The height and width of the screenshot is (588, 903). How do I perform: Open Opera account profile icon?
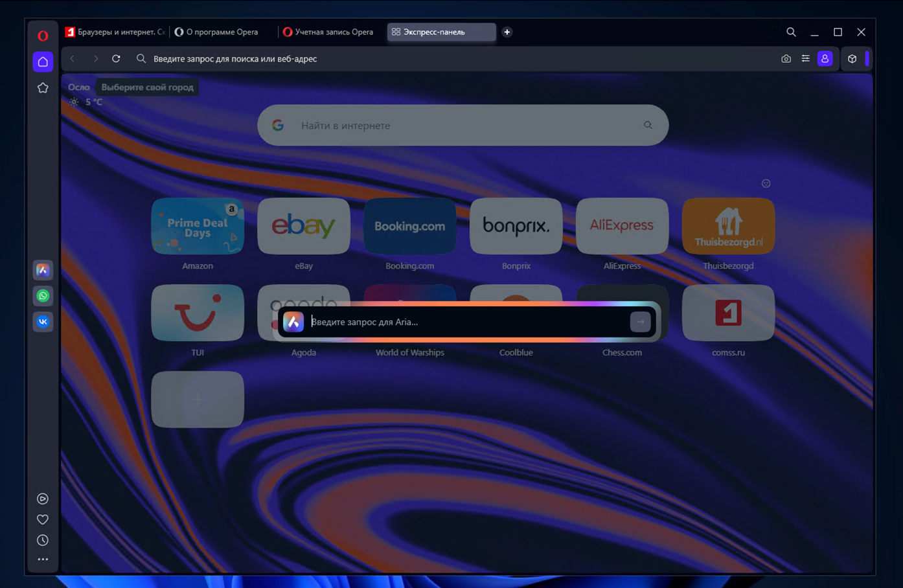(x=825, y=59)
